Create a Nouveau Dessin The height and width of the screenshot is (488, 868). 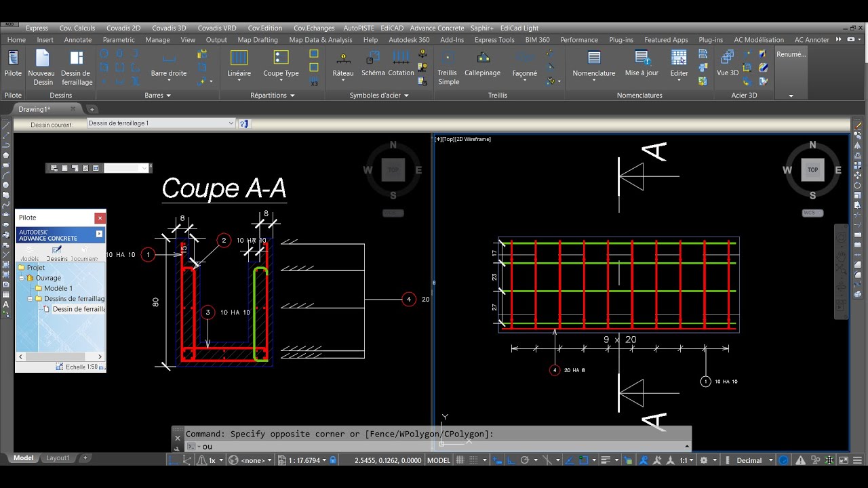coord(42,68)
